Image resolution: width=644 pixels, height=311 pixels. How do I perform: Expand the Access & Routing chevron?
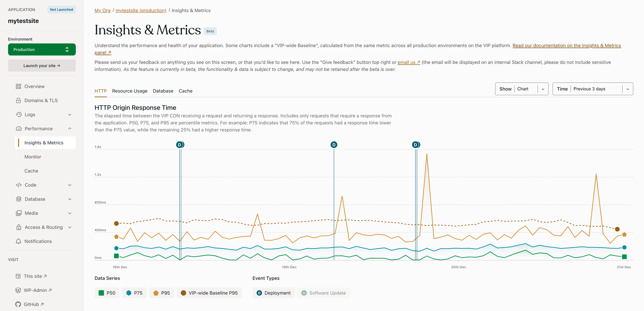pos(70,227)
